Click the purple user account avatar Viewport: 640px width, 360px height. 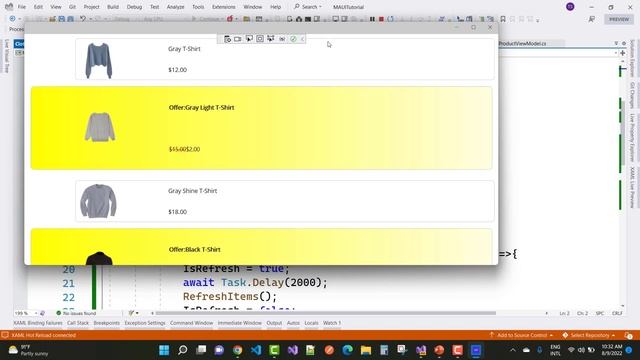[570, 7]
